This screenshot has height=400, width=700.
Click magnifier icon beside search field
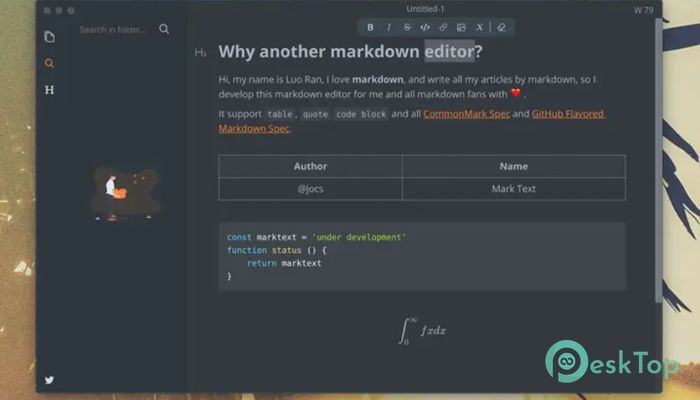164,29
